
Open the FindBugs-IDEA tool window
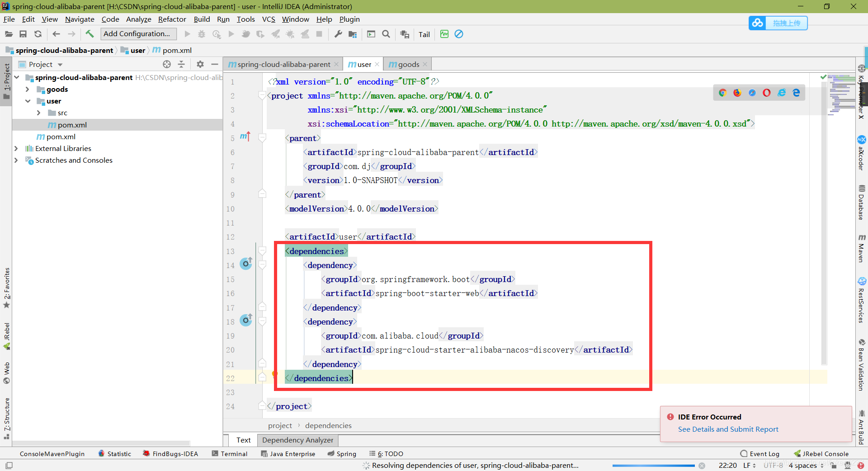[x=170, y=453]
